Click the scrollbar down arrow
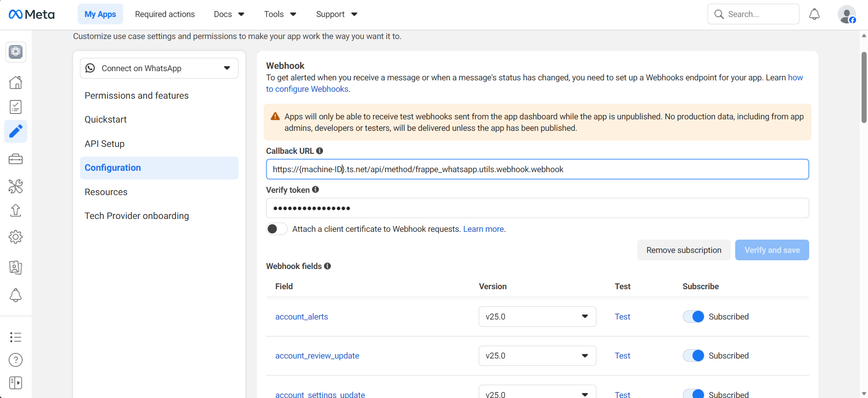Image resolution: width=868 pixels, height=398 pixels. pyautogui.click(x=864, y=393)
